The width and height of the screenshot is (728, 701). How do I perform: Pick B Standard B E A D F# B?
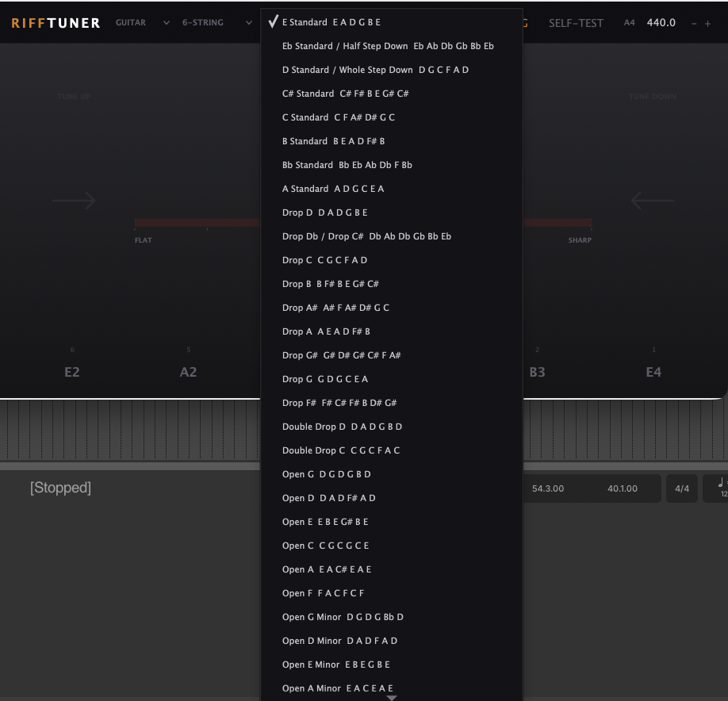tap(392, 141)
